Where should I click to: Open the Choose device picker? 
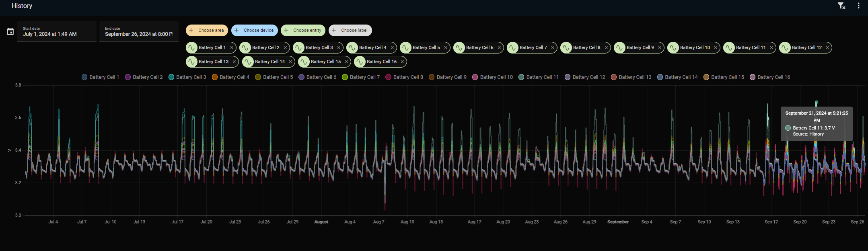254,30
